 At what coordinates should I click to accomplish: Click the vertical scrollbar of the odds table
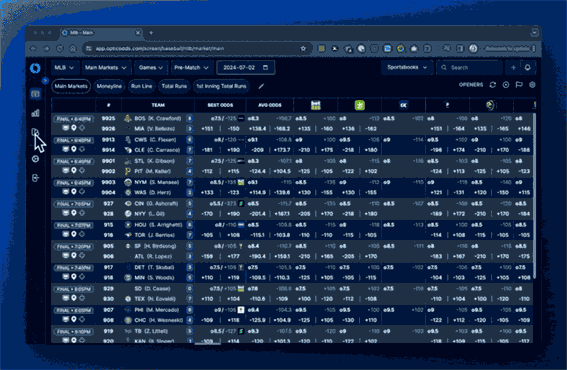pyautogui.click(x=534, y=195)
